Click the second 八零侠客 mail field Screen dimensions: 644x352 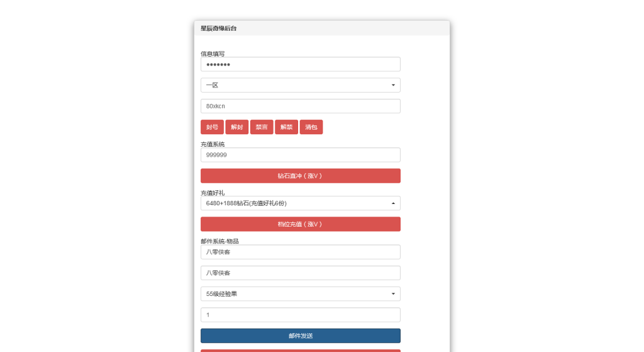pyautogui.click(x=300, y=273)
